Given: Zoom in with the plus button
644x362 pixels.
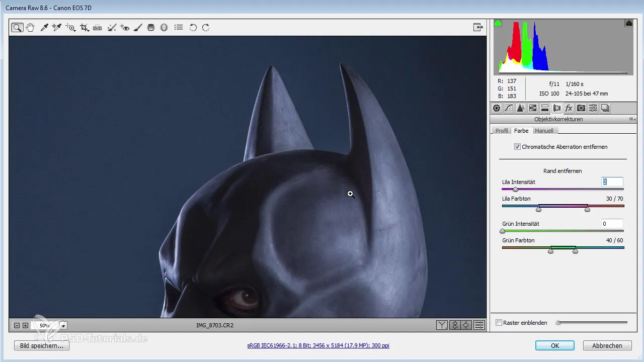Looking at the screenshot, I should 25,326.
